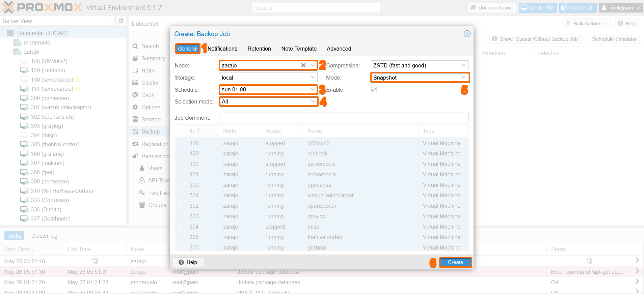Toggle the checkbox for VM 305 thehive-cortex
The width and height of the screenshot is (644, 294).
pos(180,237)
